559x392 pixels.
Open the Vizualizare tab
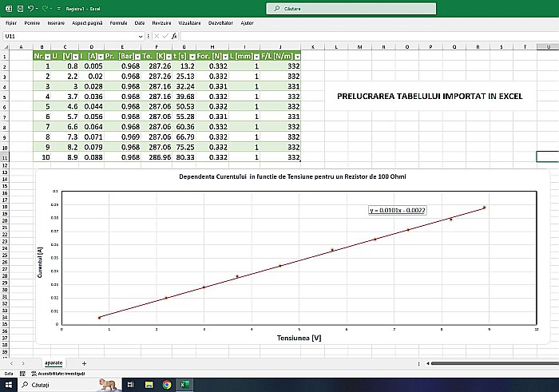(189, 23)
